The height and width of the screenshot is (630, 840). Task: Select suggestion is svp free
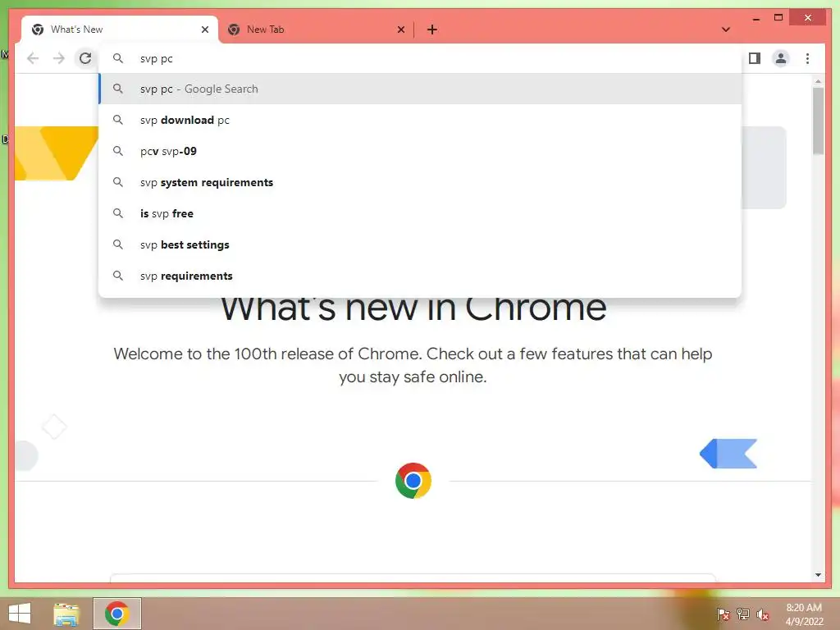(x=420, y=213)
